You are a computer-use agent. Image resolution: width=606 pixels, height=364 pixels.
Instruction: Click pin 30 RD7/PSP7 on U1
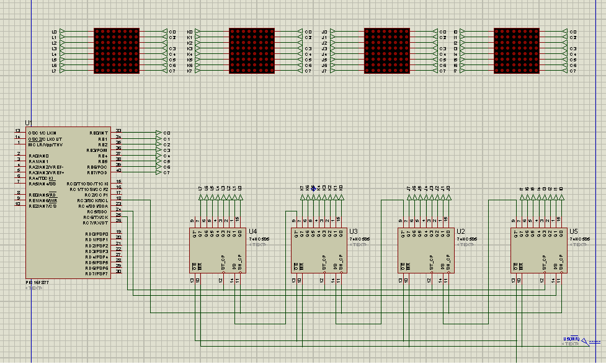coord(116,273)
